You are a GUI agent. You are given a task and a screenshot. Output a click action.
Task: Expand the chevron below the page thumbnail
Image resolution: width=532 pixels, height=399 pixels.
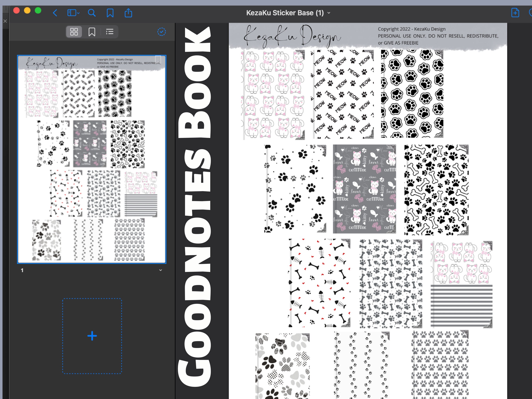click(x=160, y=270)
